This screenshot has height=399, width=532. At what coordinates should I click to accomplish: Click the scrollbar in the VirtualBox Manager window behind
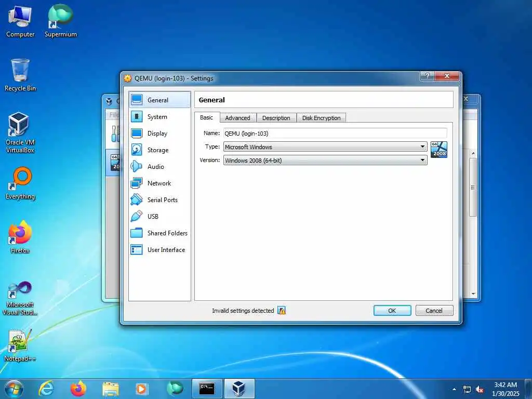[473, 187]
